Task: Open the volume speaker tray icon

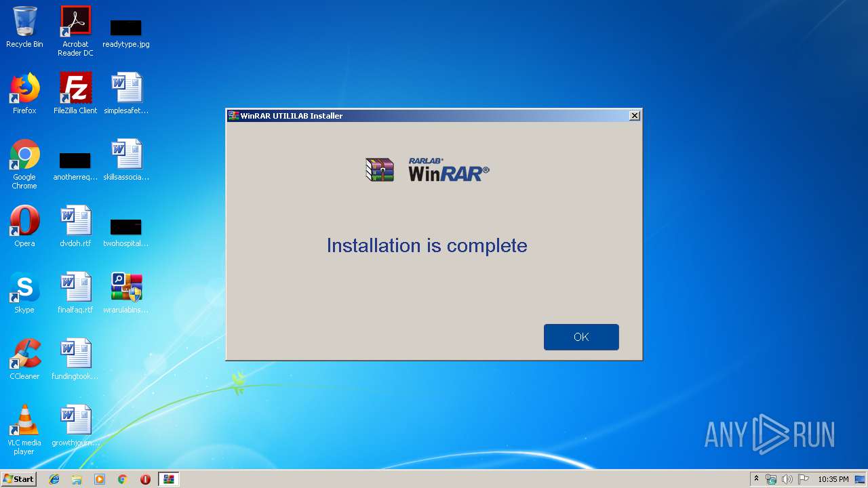Action: coord(787,479)
